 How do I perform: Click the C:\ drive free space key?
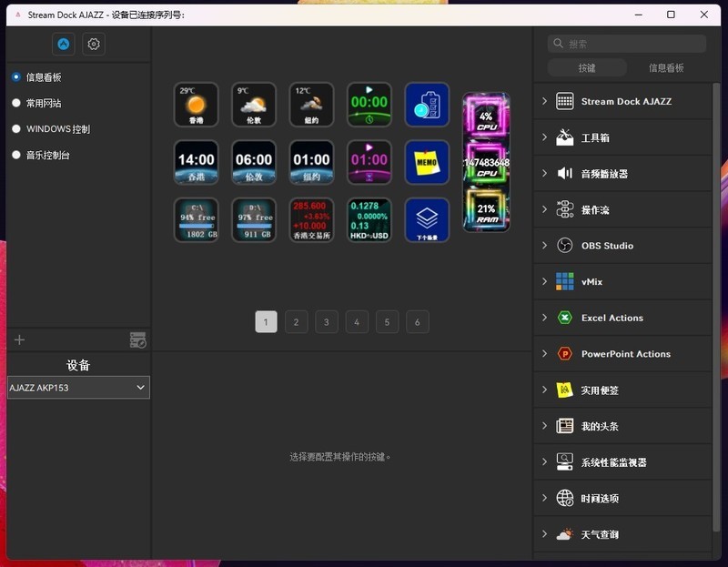196,220
